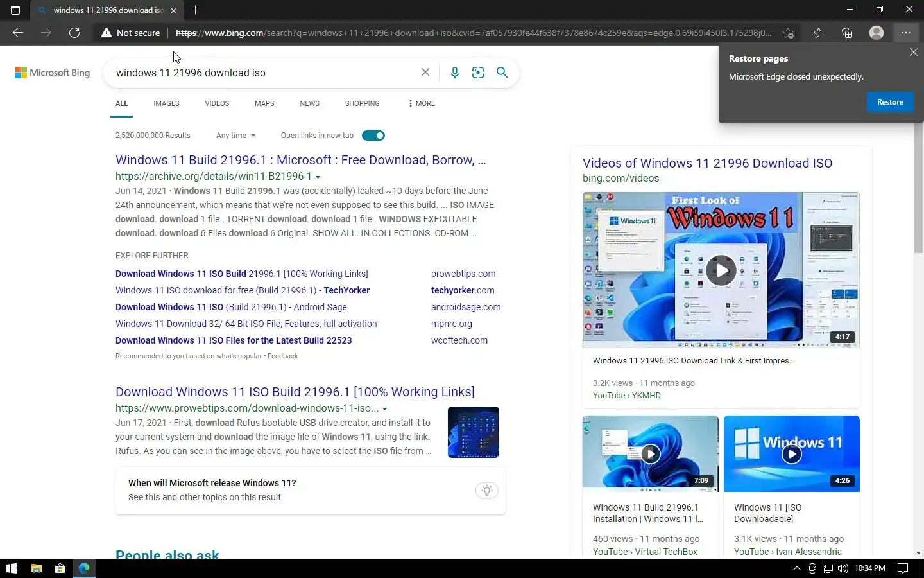Click the Not secure warning icon
Screen dimensions: 924x578
click(x=107, y=33)
